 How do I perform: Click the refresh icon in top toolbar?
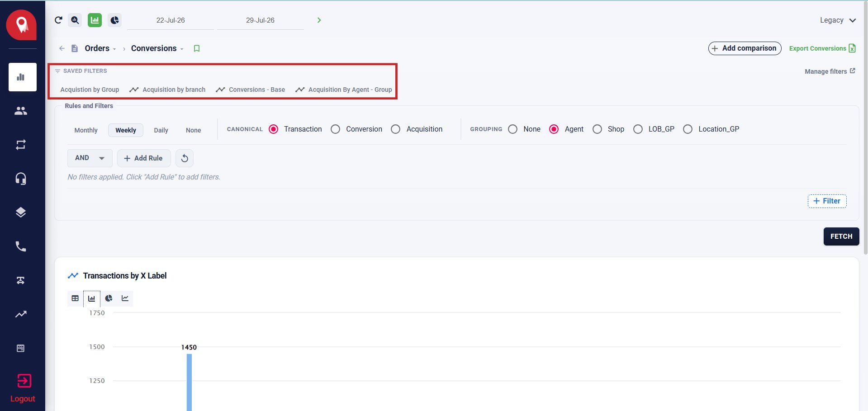tap(58, 20)
